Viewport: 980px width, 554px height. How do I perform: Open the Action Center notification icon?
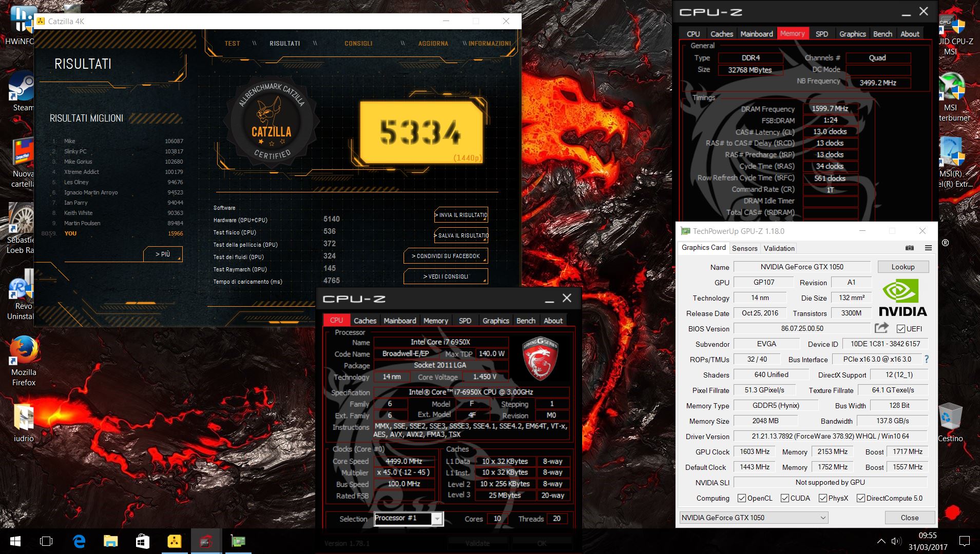(x=965, y=541)
